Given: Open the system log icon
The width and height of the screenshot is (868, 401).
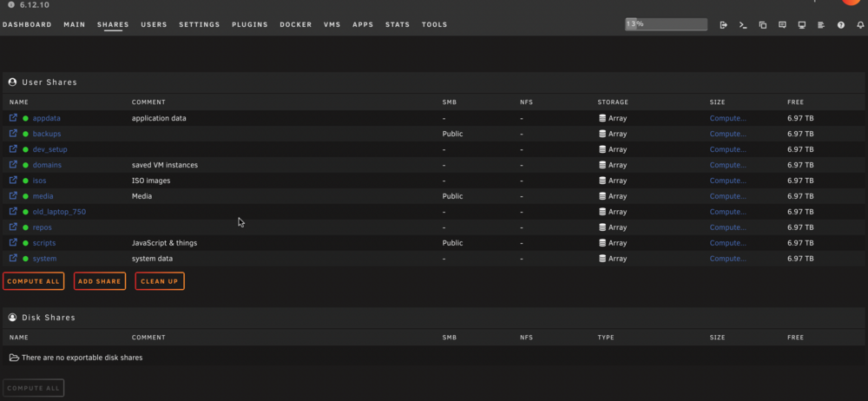Looking at the screenshot, I should coord(821,25).
